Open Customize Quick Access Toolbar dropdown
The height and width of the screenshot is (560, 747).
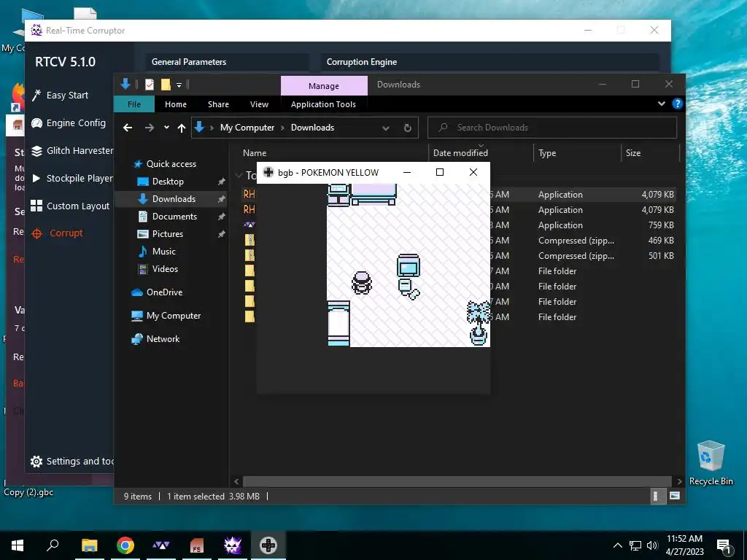pos(179,85)
